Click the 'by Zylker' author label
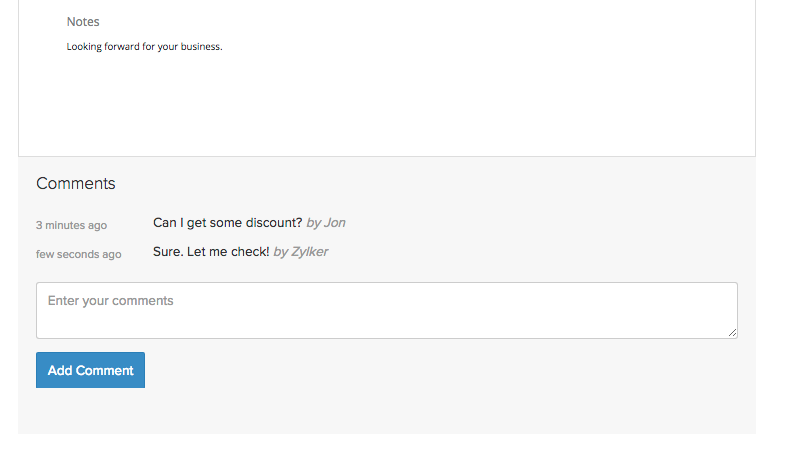795x461 pixels. tap(300, 252)
